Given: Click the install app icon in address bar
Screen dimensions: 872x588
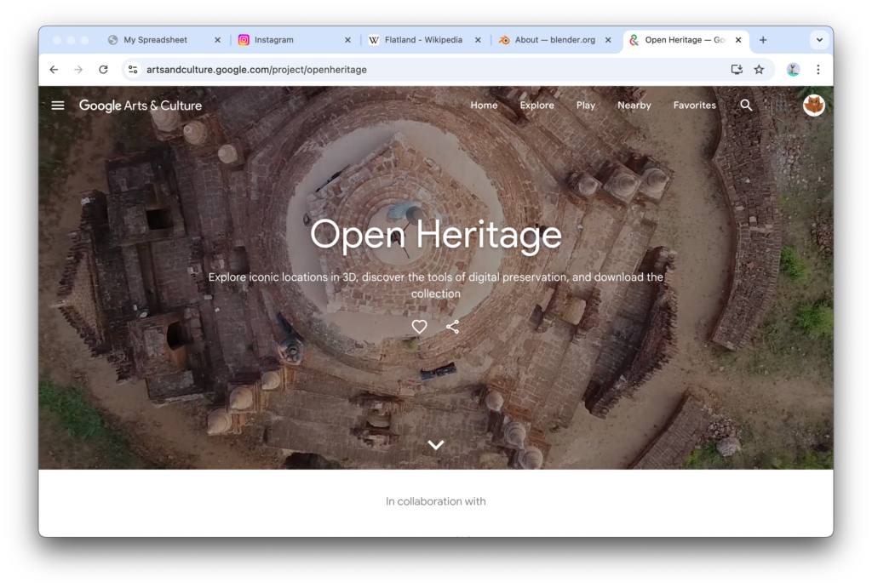Looking at the screenshot, I should pyautogui.click(x=737, y=70).
